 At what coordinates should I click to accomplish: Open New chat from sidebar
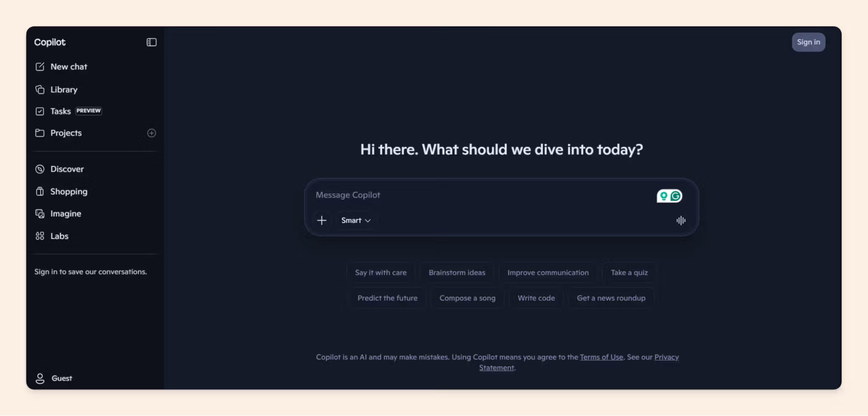click(x=69, y=67)
